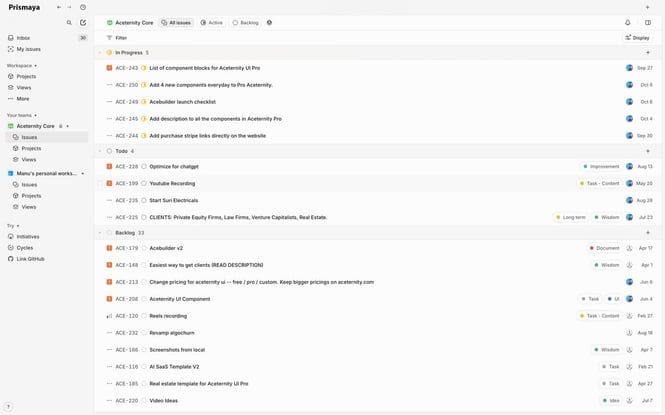Click the status icon of ACE-250
The height and width of the screenshot is (415, 665).
point(144,85)
